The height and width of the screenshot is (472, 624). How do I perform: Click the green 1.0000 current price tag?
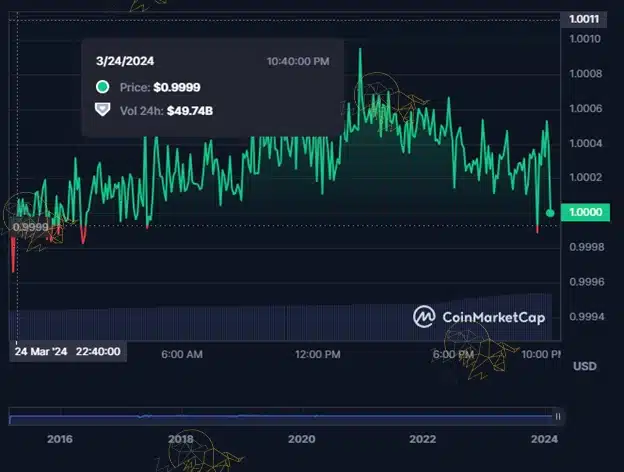pyautogui.click(x=584, y=213)
